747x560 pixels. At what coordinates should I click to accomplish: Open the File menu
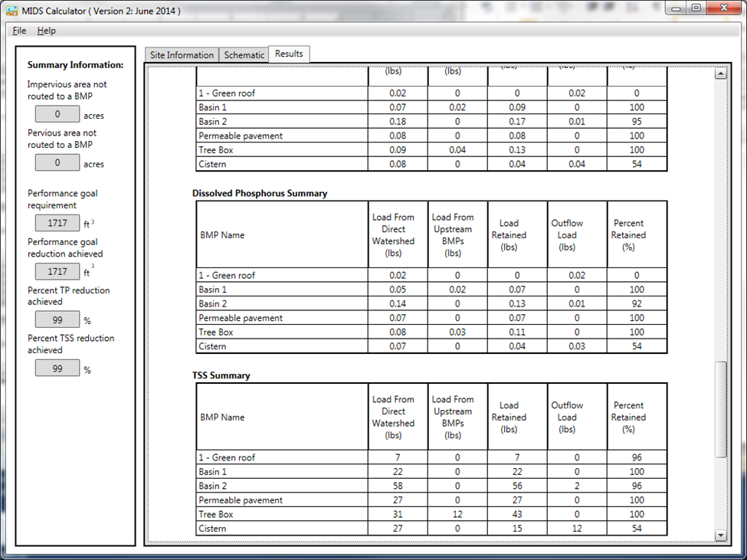pyautogui.click(x=19, y=31)
